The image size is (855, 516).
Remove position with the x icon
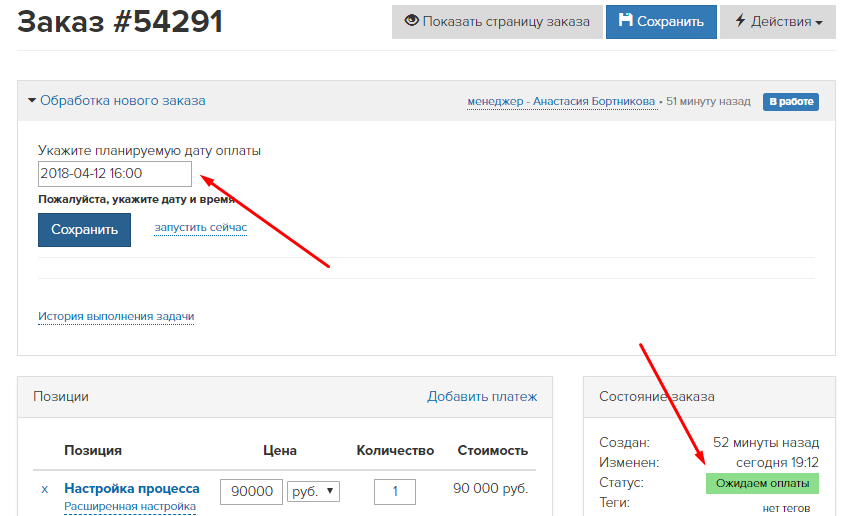coord(45,489)
